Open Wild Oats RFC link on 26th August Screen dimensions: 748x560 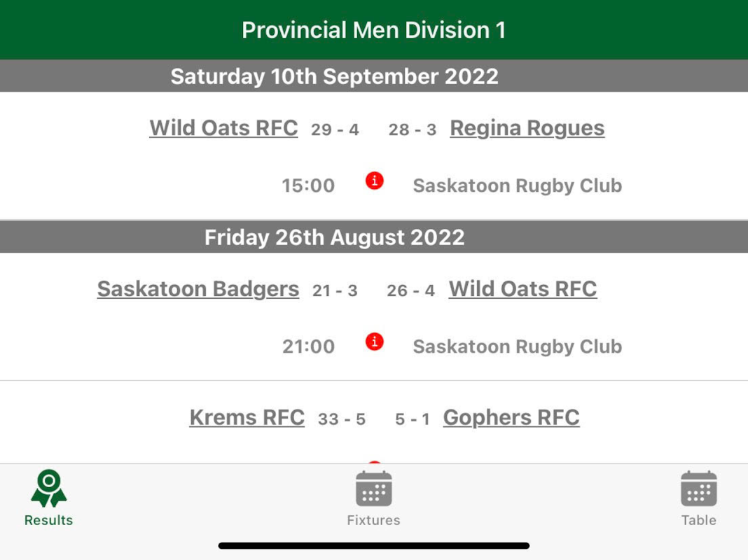coord(522,289)
